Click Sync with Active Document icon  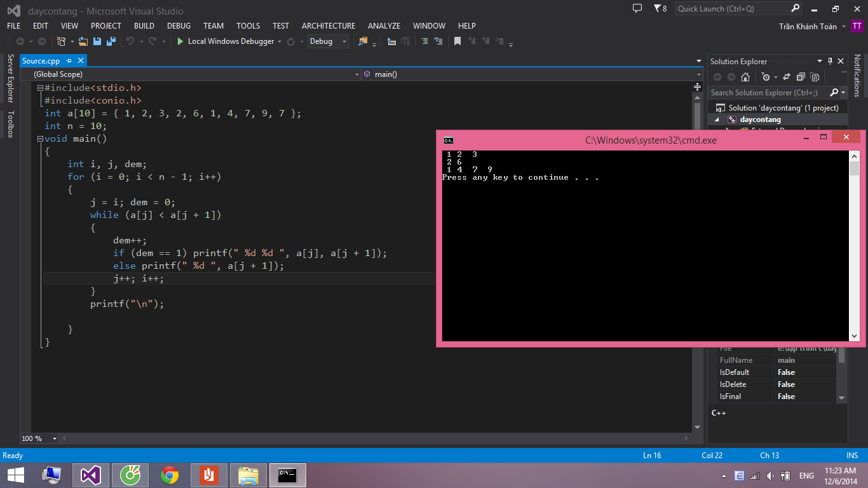point(786,77)
